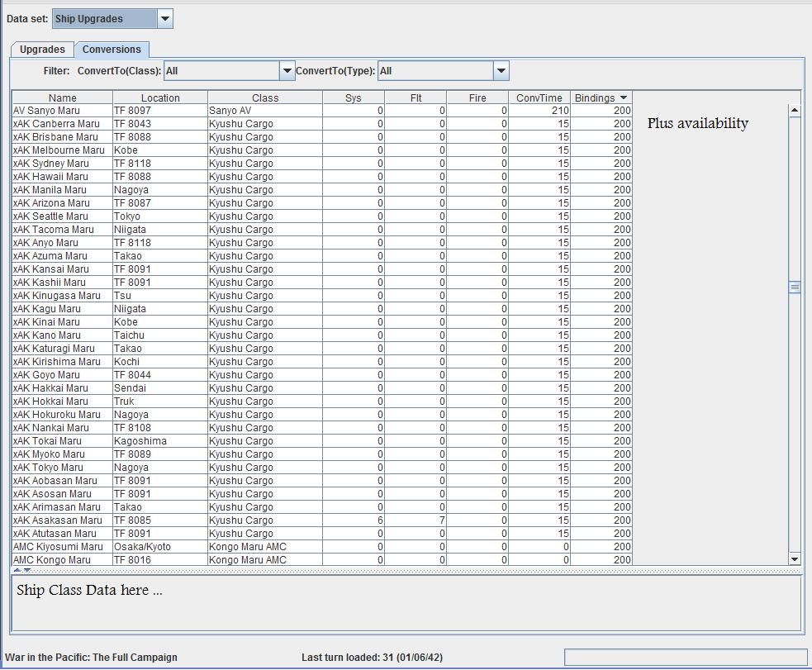The height and width of the screenshot is (670, 812).
Task: Expand the ConvertTo(Class) filter dropdown
Action: [287, 71]
